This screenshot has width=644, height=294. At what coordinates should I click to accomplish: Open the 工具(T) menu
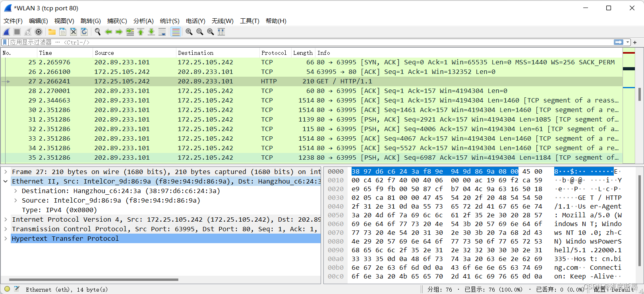point(249,21)
